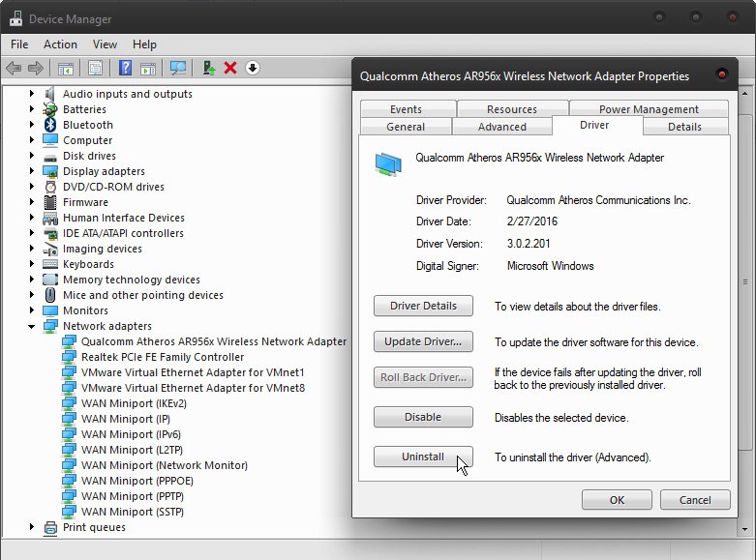Click the Forward arrow toolbar icon
The width and height of the screenshot is (756, 560).
click(x=36, y=68)
